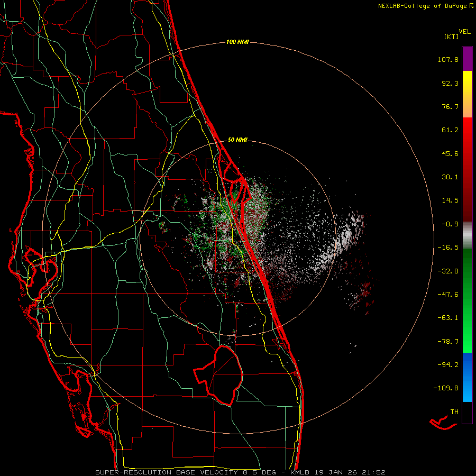Pick the dark TH segment of the color bar
Image resolution: width=476 pixels, height=476 pixels.
(467, 413)
